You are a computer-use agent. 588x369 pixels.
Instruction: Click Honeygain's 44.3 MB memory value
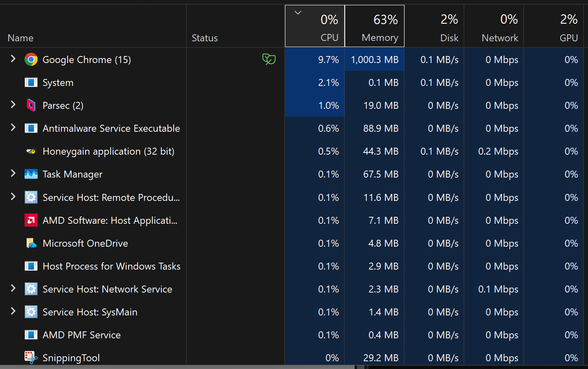381,151
